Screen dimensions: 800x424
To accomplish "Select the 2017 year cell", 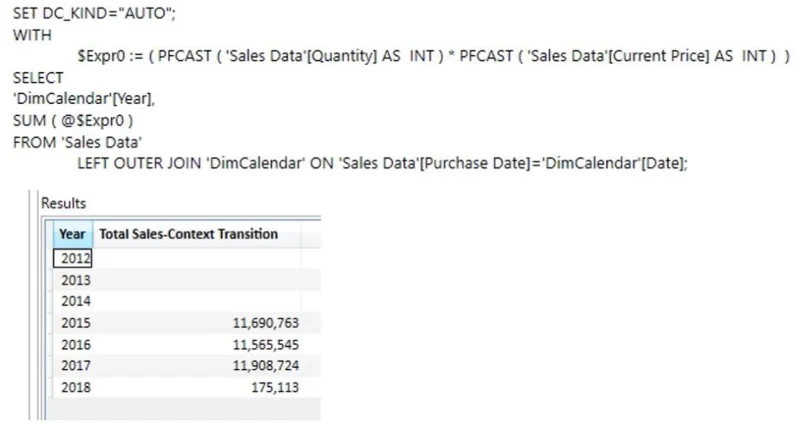I will [73, 366].
